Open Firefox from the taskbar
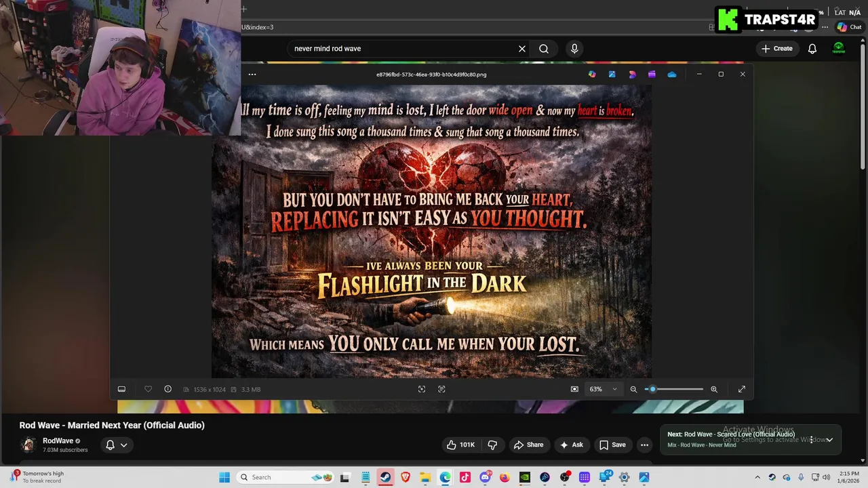868x488 pixels. coord(505,477)
